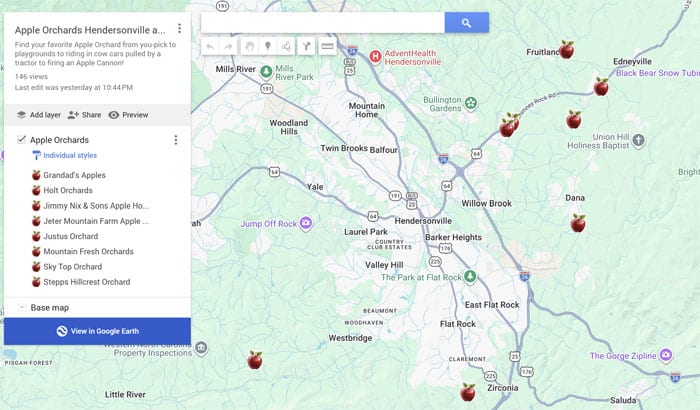Screen dimensions: 700x410
Task: Select Sky Top Orchard in the list
Action: (x=72, y=267)
